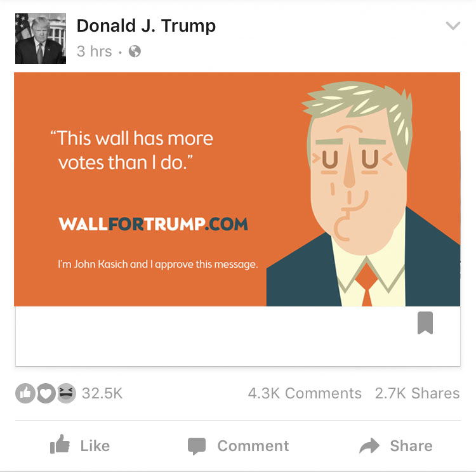This screenshot has width=476, height=472.
Task: View the 32.5K reactions count
Action: (102, 393)
